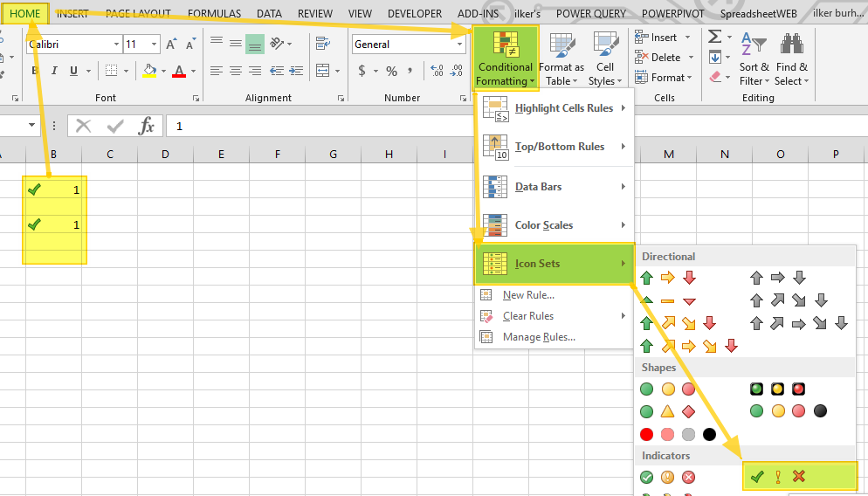This screenshot has width=868, height=496.
Task: Click the Format cells button
Action: [663, 78]
